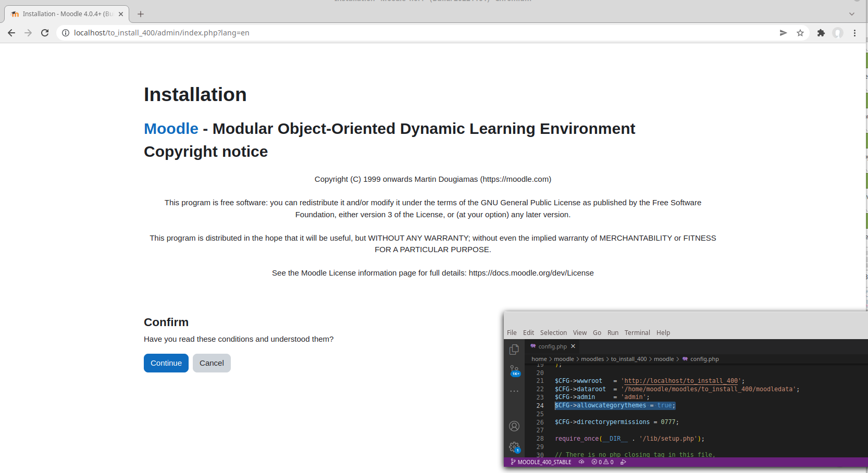Open the Manage gear icon in VS Code
The image size is (868, 473).
pyautogui.click(x=514, y=447)
